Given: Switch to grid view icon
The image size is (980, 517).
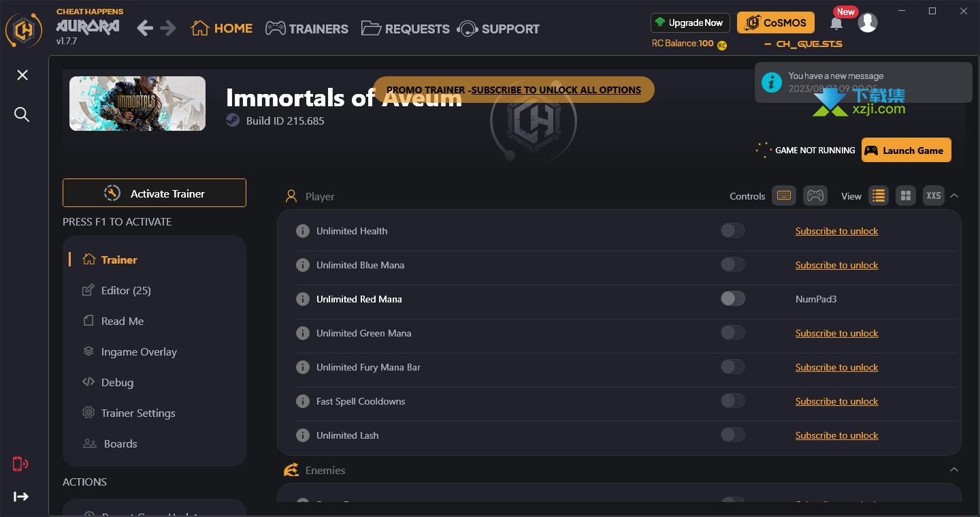Looking at the screenshot, I should (905, 195).
